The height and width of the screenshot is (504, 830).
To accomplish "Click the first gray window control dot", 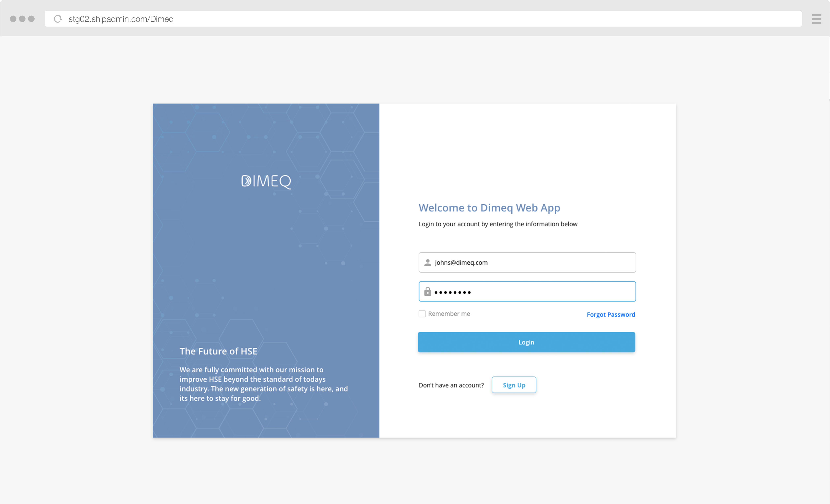I will (13, 19).
